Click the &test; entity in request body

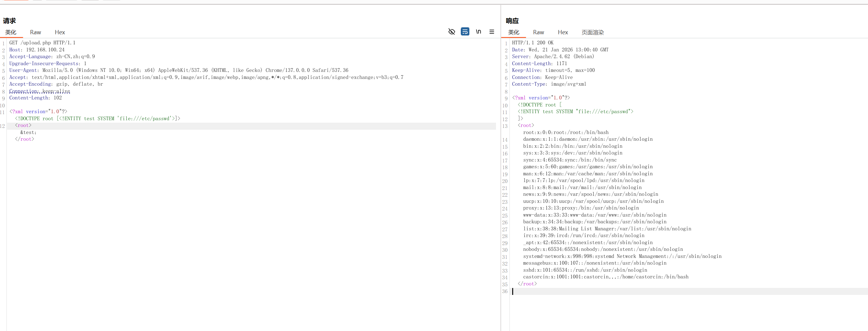pyautogui.click(x=28, y=132)
